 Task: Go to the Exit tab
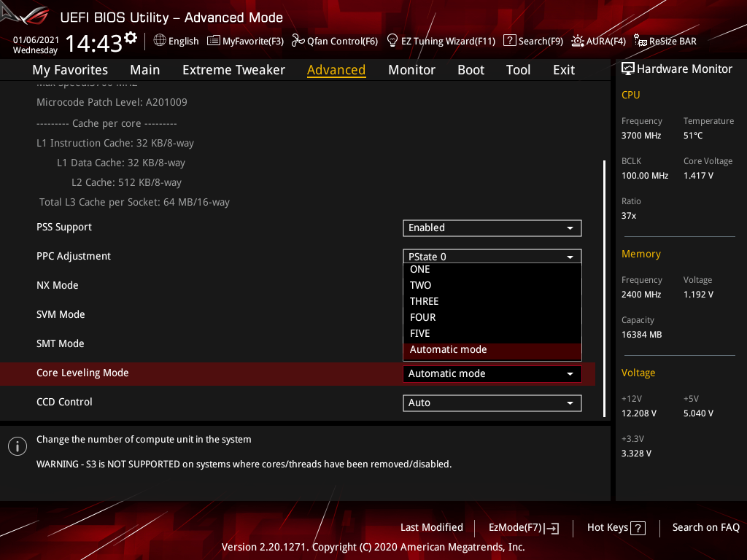click(x=564, y=70)
